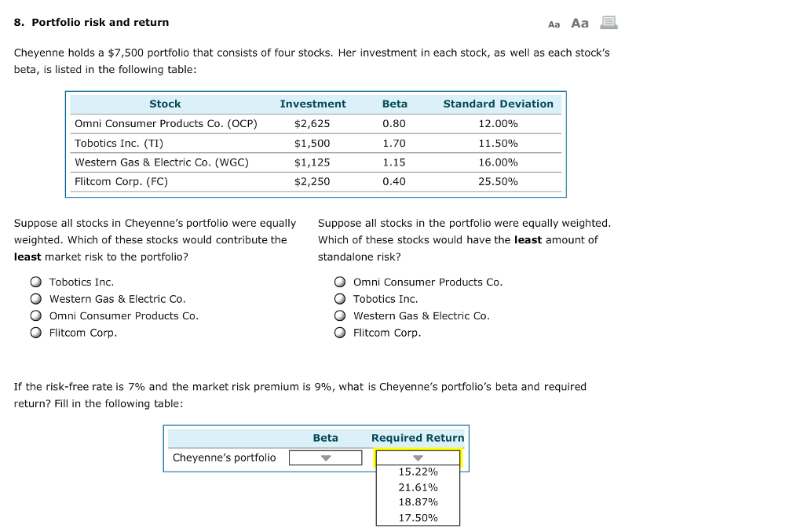Select Flitcom Corp. for least market risk

tap(35, 333)
